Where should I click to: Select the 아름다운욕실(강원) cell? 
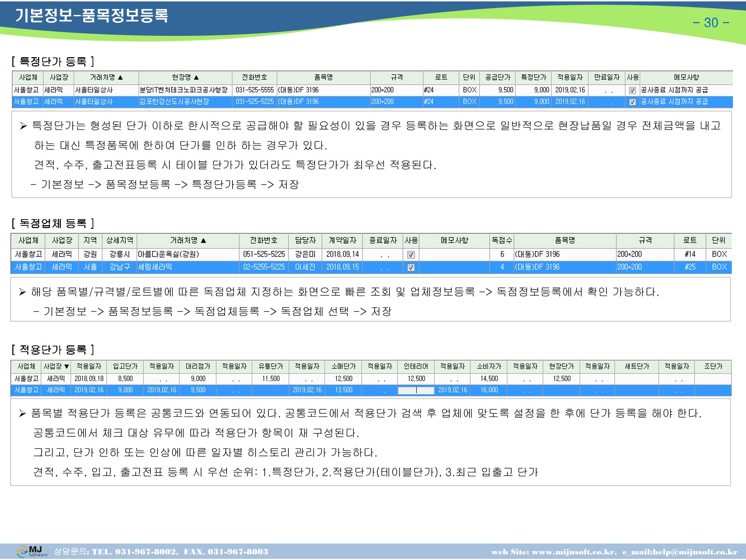click(x=188, y=254)
